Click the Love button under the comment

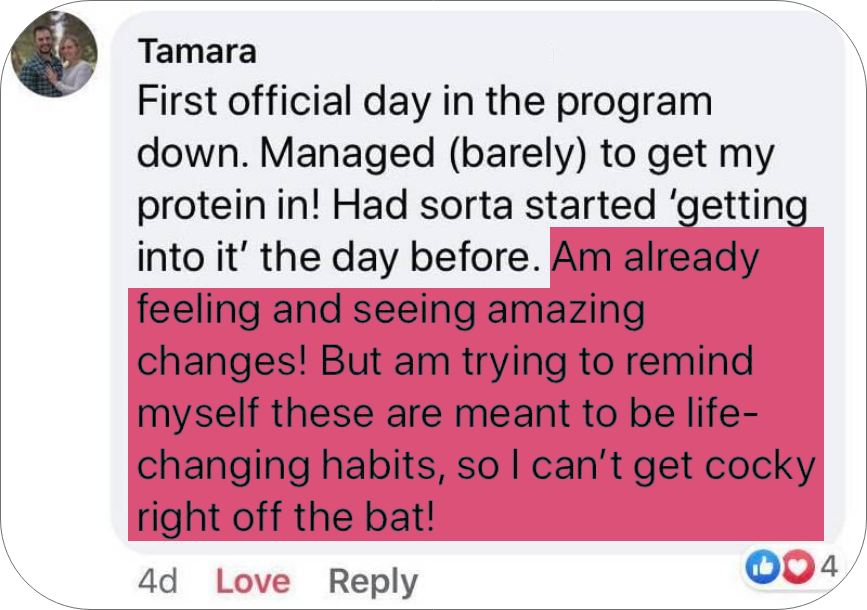point(253,581)
